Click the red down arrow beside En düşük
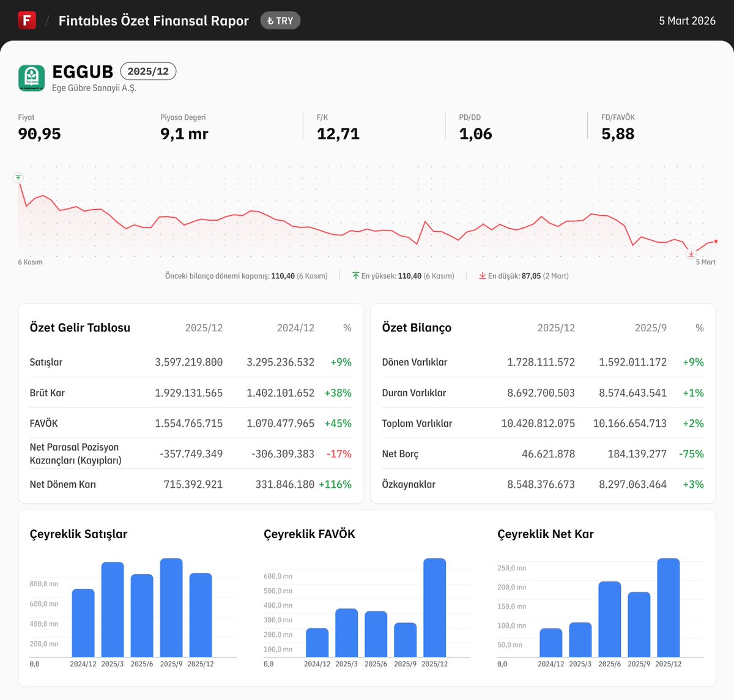Viewport: 734px width, 700px height. pyautogui.click(x=483, y=276)
